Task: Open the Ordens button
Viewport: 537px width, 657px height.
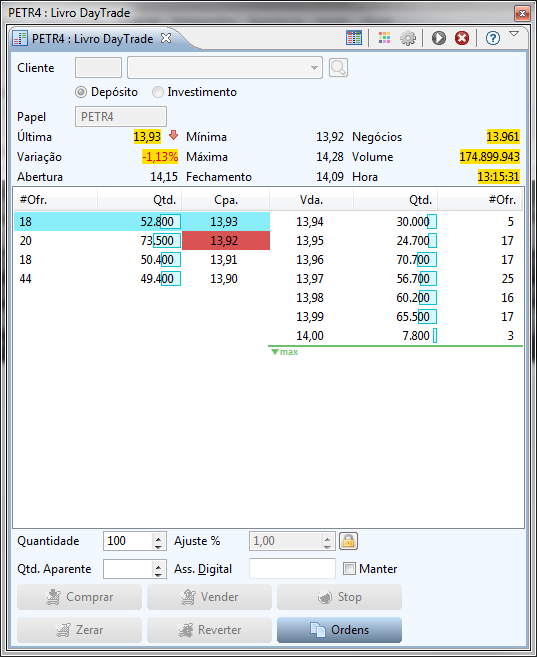Action: [x=339, y=630]
